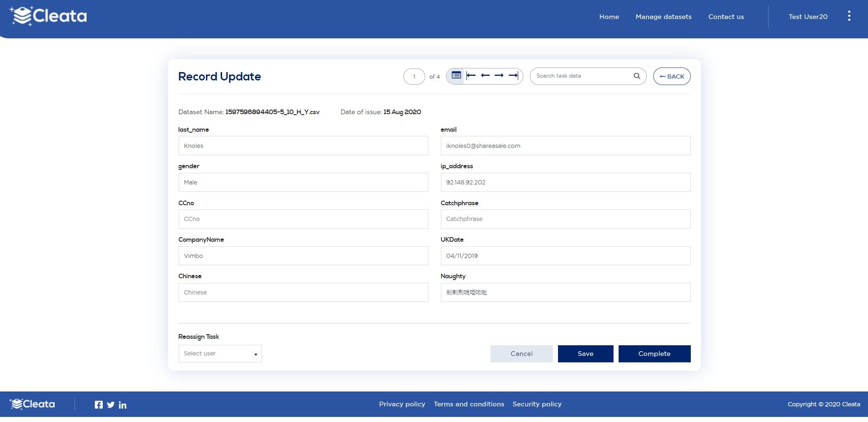Click the Save button
868x422 pixels.
point(586,354)
